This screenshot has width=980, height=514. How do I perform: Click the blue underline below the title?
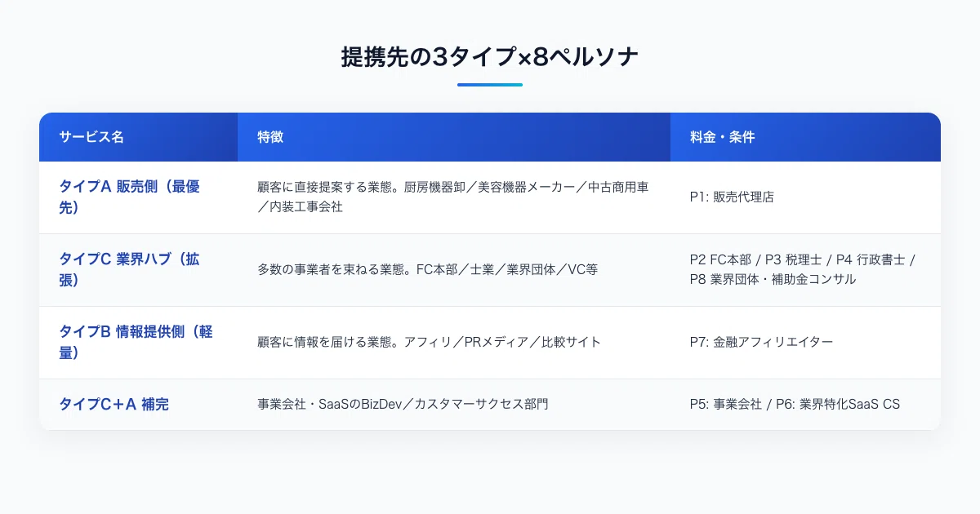click(489, 84)
